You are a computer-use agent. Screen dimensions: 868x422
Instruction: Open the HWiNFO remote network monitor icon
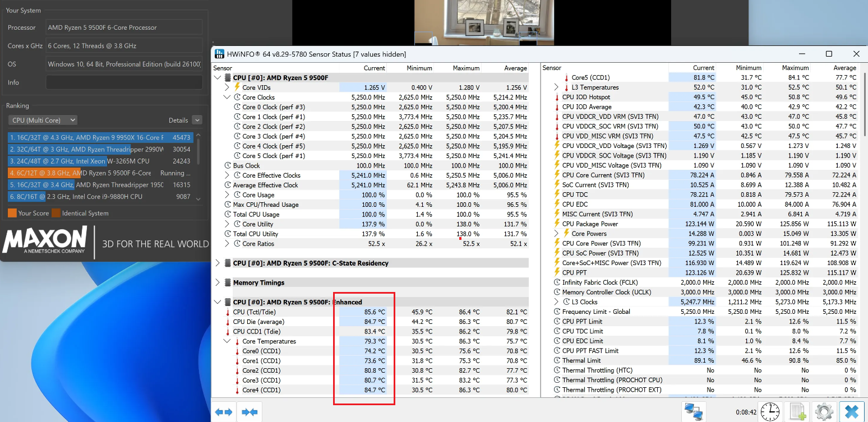694,412
